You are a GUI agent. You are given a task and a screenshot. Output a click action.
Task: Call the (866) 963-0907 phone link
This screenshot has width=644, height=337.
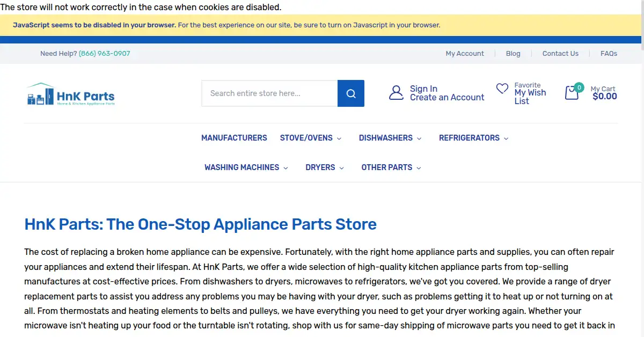pos(105,54)
